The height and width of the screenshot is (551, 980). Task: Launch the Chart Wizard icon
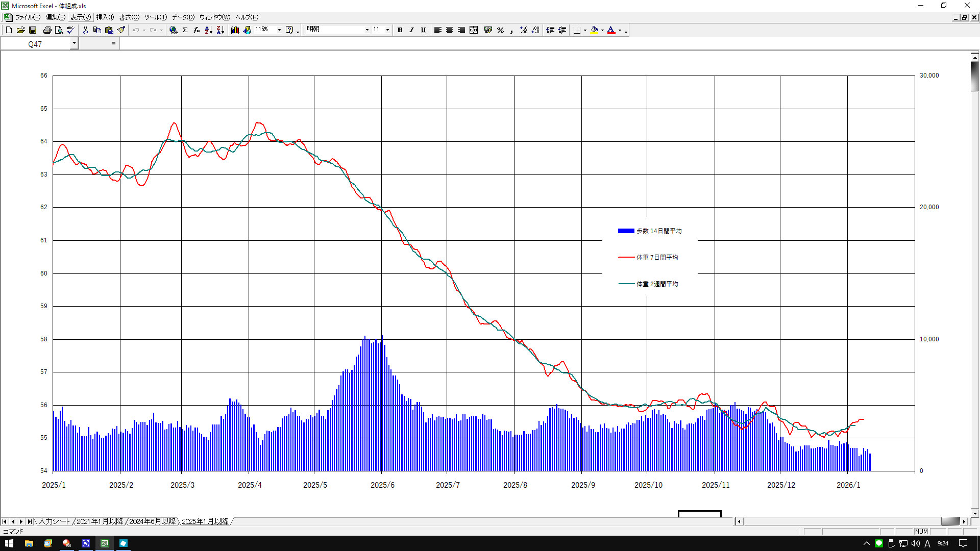[x=235, y=30]
